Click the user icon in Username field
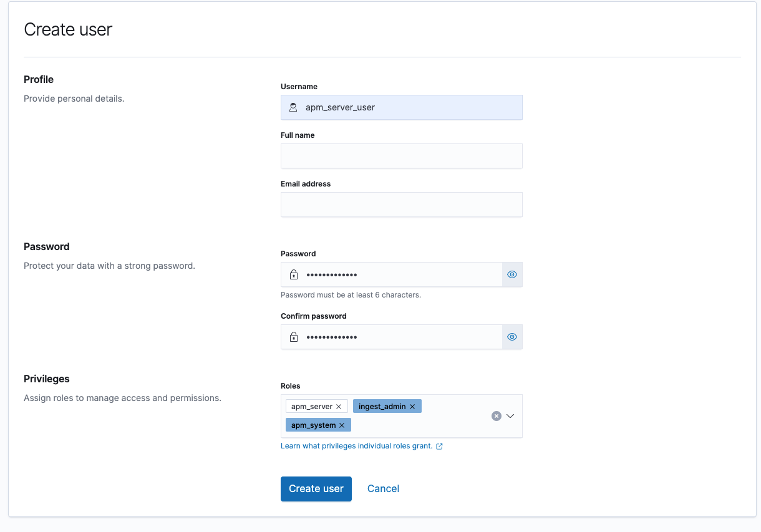Screen dimensions: 761x532 pyautogui.click(x=293, y=107)
